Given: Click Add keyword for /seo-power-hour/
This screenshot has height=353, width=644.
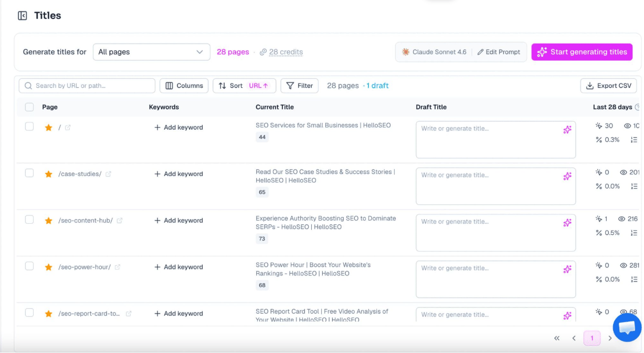Looking at the screenshot, I should tap(178, 267).
